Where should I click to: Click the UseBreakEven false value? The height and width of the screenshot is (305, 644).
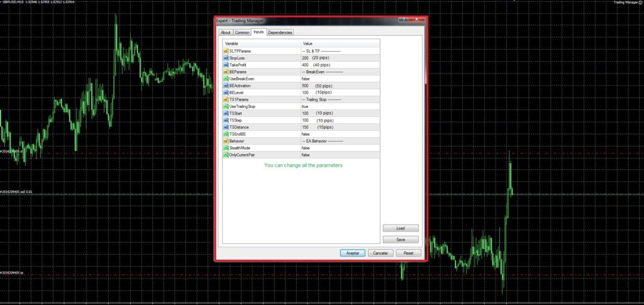click(x=306, y=79)
